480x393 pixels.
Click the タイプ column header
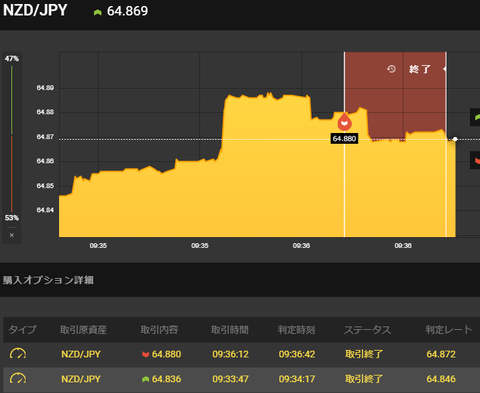click(x=22, y=330)
